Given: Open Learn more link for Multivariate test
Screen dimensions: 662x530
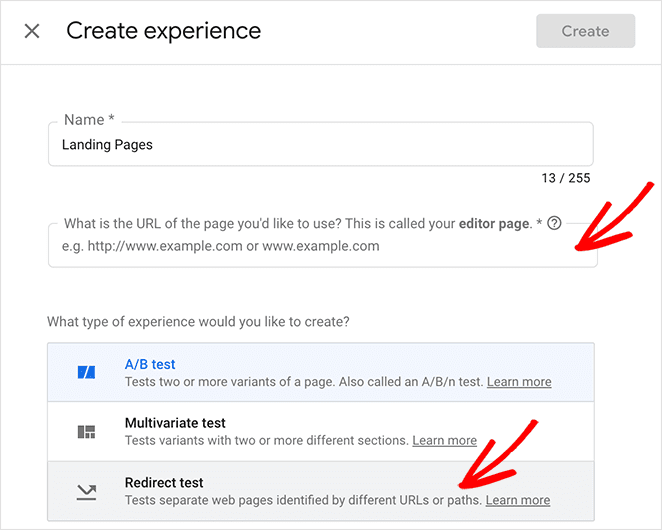Looking at the screenshot, I should click(x=445, y=440).
